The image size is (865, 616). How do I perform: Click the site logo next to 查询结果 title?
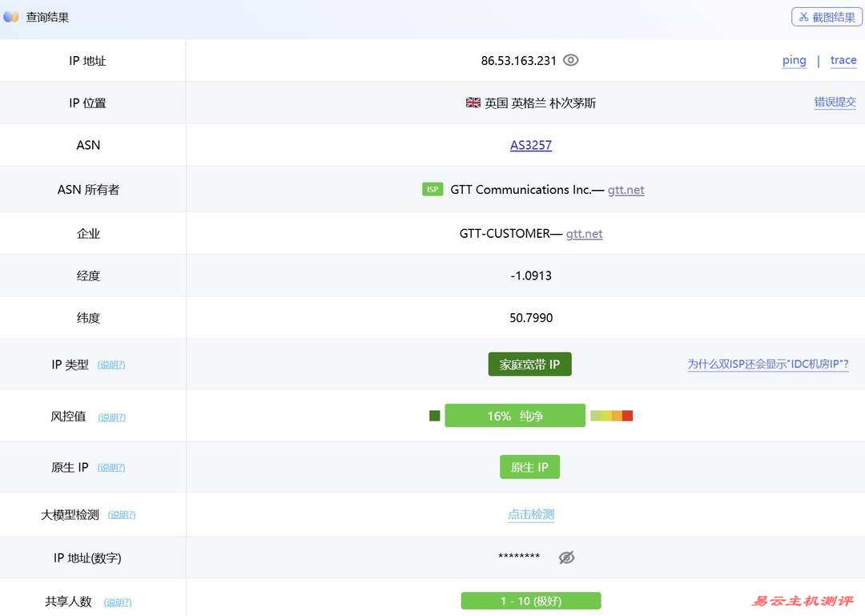10,16
